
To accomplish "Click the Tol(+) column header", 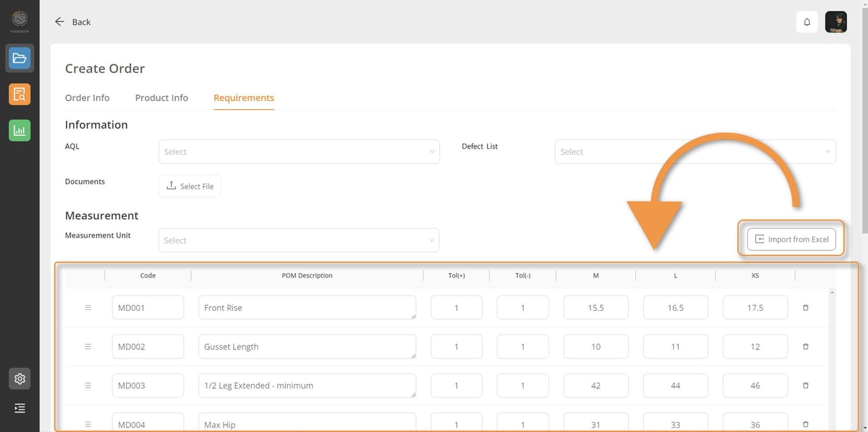I will click(456, 276).
